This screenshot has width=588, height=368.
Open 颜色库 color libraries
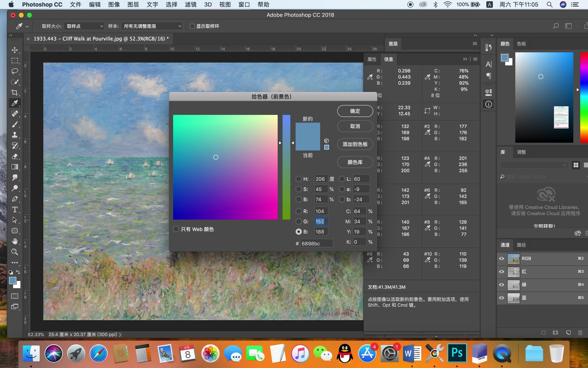(355, 162)
